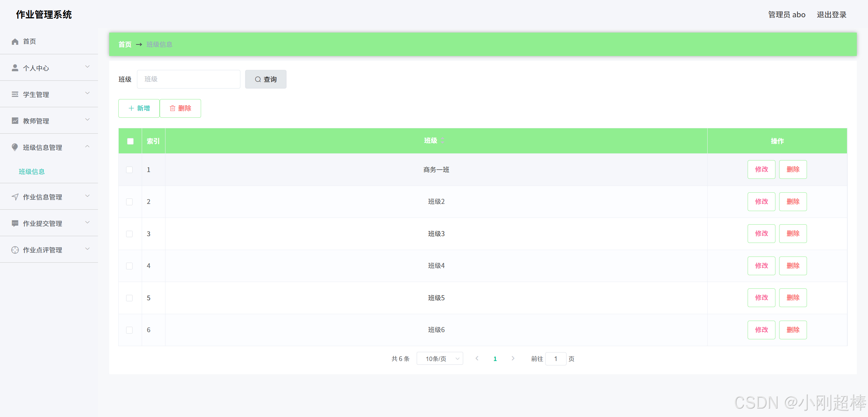Screen dimensions: 868x417
Task: Focus the 班级 search input field
Action: (189, 79)
